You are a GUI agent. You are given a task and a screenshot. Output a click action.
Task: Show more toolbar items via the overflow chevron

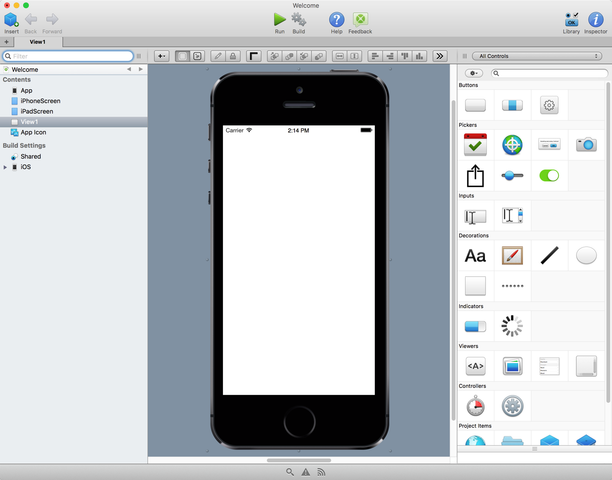click(x=439, y=56)
